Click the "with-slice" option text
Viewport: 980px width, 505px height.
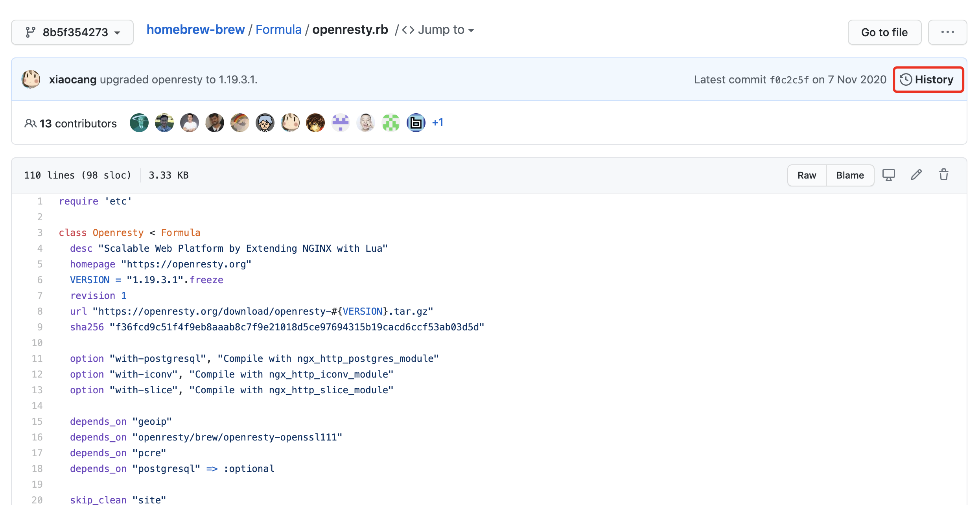144,390
